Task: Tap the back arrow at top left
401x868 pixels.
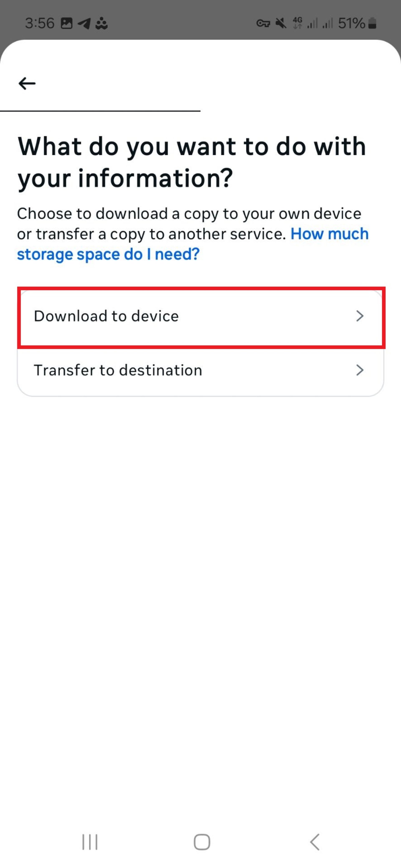Action: tap(27, 83)
